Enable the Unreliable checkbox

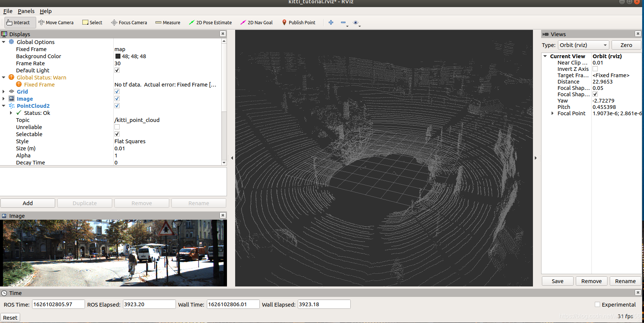(x=117, y=127)
